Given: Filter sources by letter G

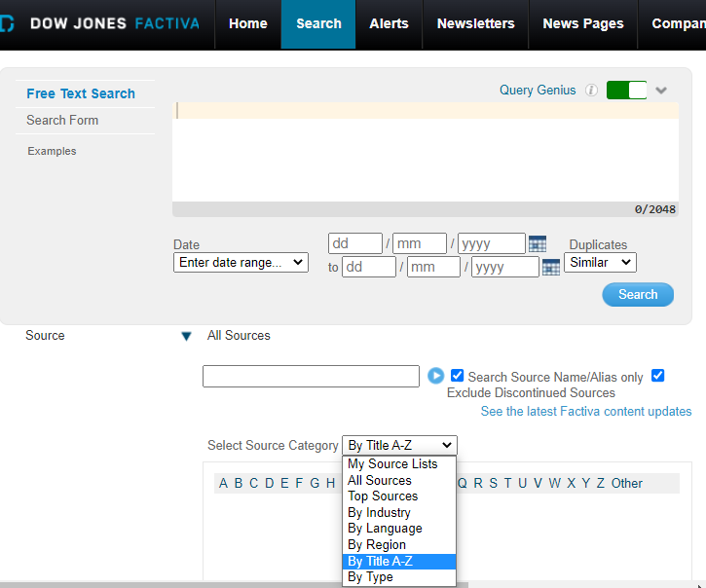Looking at the screenshot, I should [x=315, y=483].
